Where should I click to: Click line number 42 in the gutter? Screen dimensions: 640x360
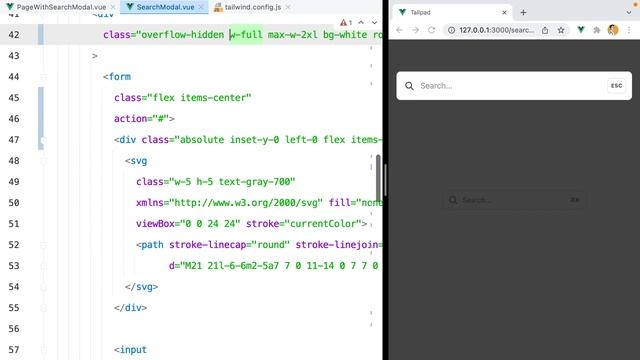coord(14,35)
